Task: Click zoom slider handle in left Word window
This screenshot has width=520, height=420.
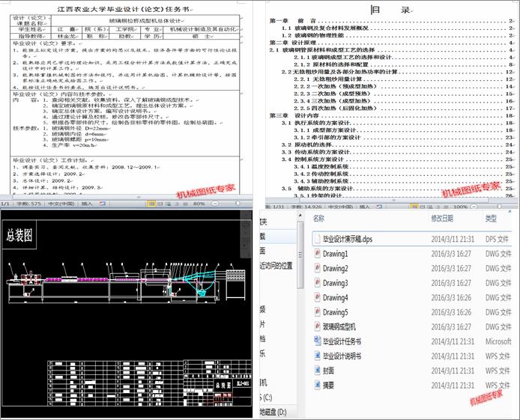Action: pyautogui.click(x=238, y=204)
